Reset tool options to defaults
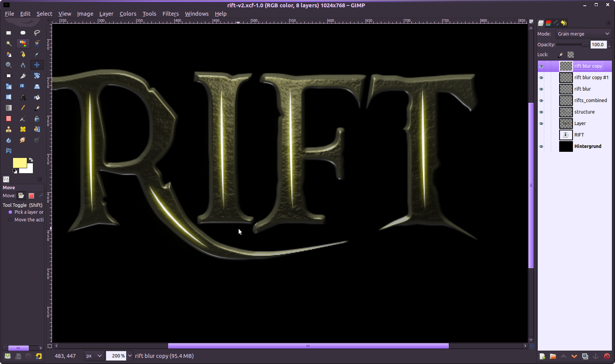The height and width of the screenshot is (364, 615). (39, 356)
